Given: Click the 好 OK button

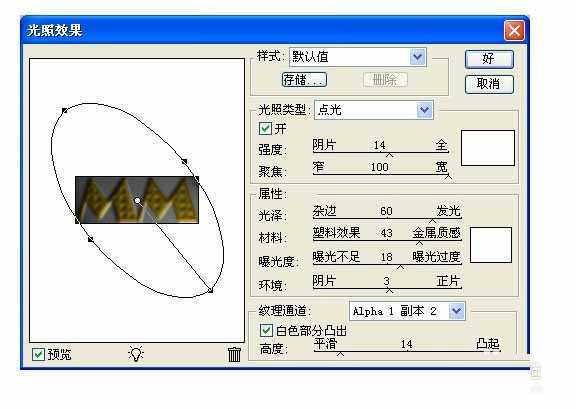Looking at the screenshot, I should 489,59.
